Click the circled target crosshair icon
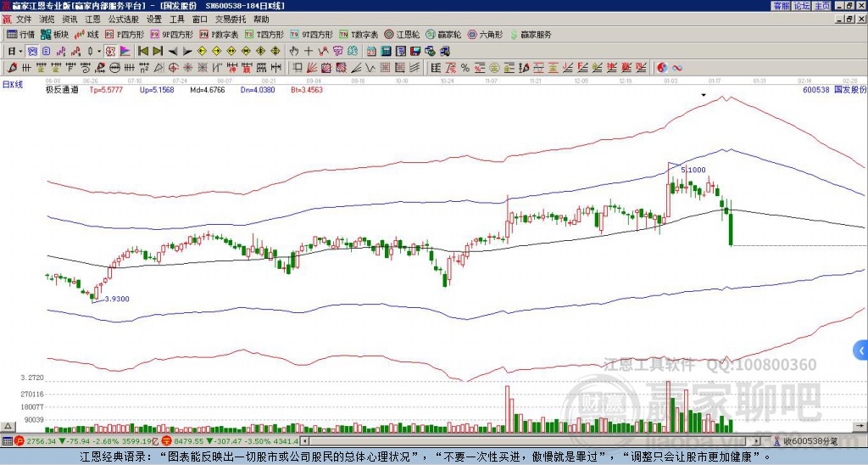Viewport: 868px width, 465px height. pos(173,68)
